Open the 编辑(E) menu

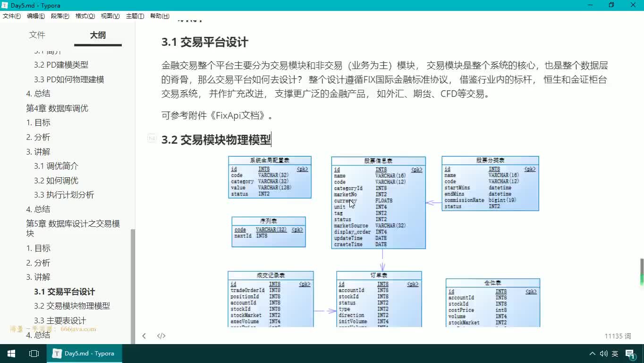(x=36, y=16)
